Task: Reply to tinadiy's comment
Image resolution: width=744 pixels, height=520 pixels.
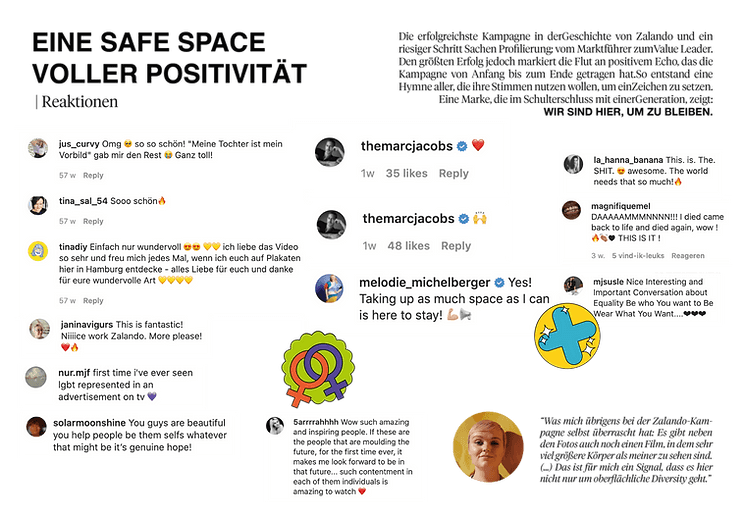Action: click(x=93, y=300)
